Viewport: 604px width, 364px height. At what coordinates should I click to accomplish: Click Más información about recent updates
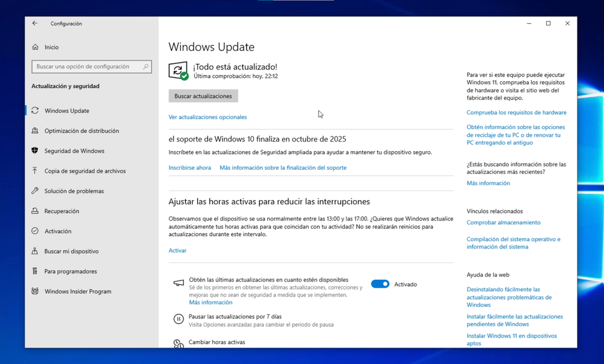click(x=488, y=183)
